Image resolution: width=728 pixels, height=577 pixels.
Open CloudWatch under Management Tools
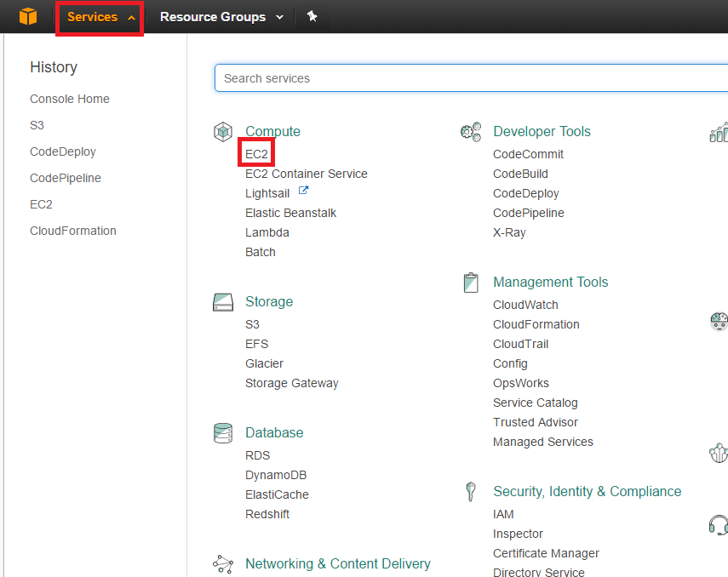[525, 305]
